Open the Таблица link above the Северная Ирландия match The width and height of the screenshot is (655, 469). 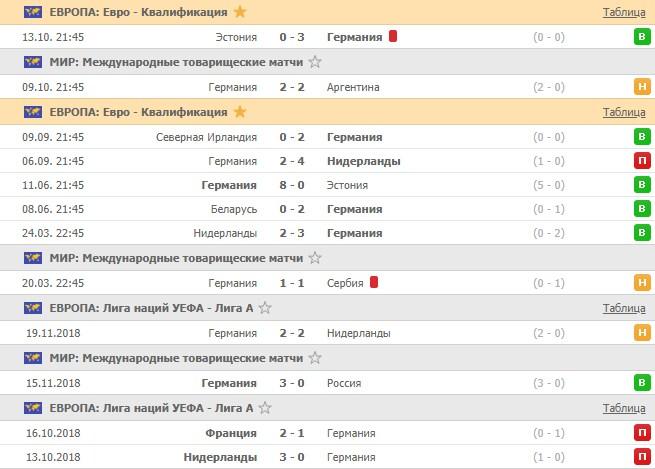(x=624, y=112)
